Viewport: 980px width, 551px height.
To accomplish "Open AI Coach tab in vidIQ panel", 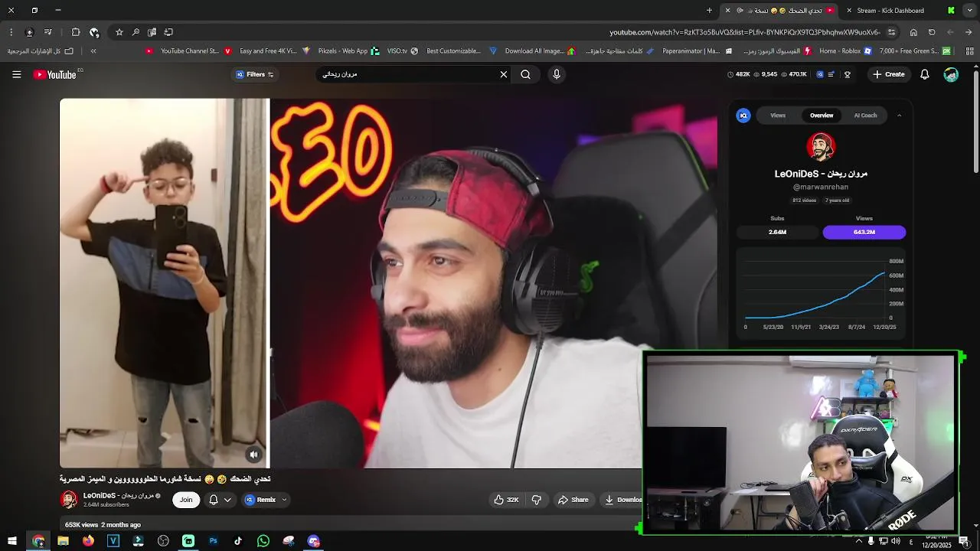I will point(865,116).
